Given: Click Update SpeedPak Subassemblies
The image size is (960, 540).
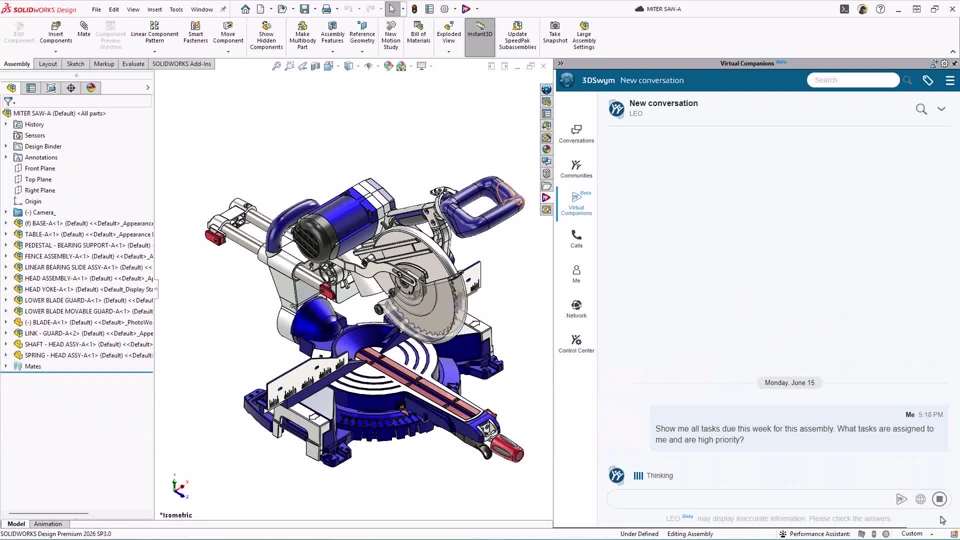Looking at the screenshot, I should pyautogui.click(x=517, y=36).
